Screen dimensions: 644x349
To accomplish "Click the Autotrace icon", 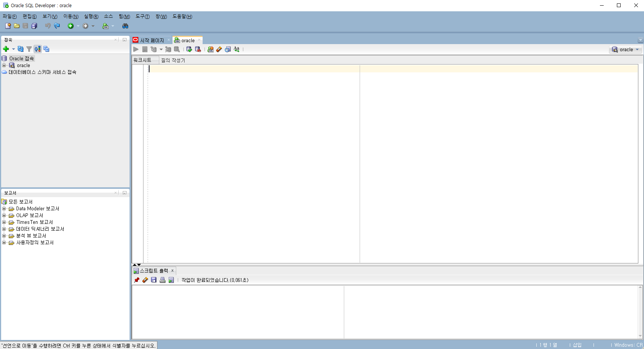I will click(168, 49).
